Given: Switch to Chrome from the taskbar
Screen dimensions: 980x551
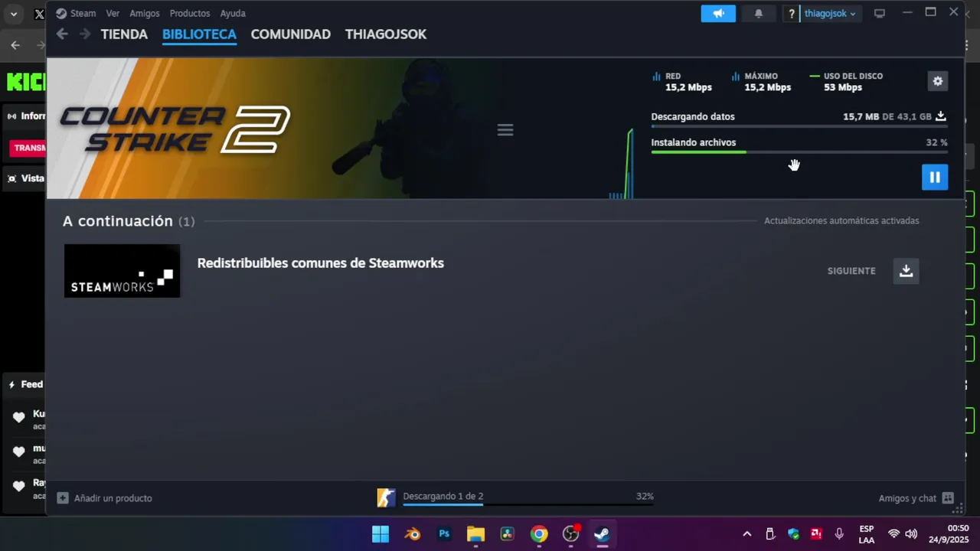Looking at the screenshot, I should coord(539,534).
